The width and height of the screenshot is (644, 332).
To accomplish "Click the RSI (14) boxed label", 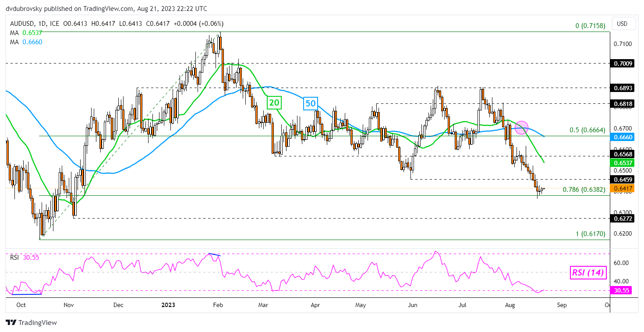I will 588,272.
